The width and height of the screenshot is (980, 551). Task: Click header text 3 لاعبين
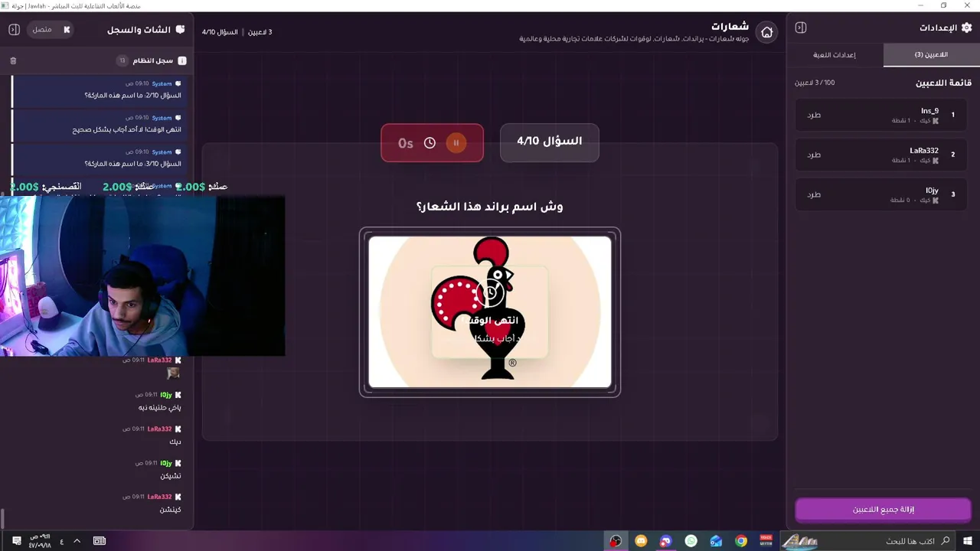[x=260, y=32]
